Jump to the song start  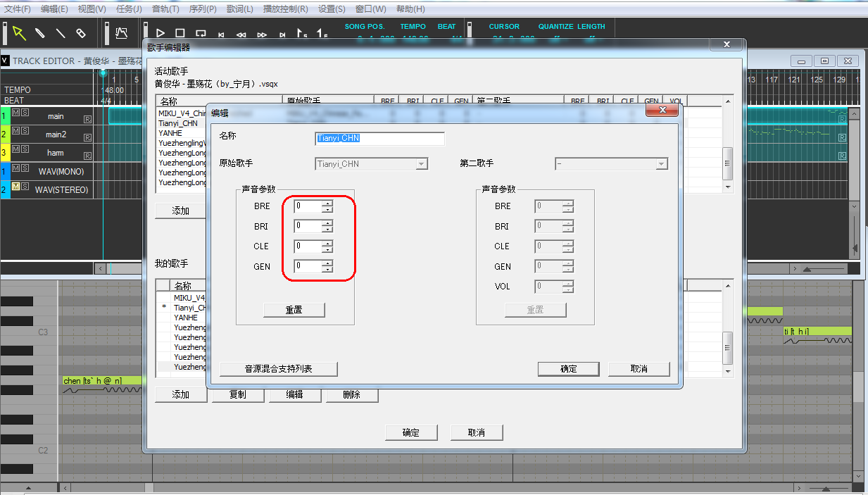tap(221, 34)
